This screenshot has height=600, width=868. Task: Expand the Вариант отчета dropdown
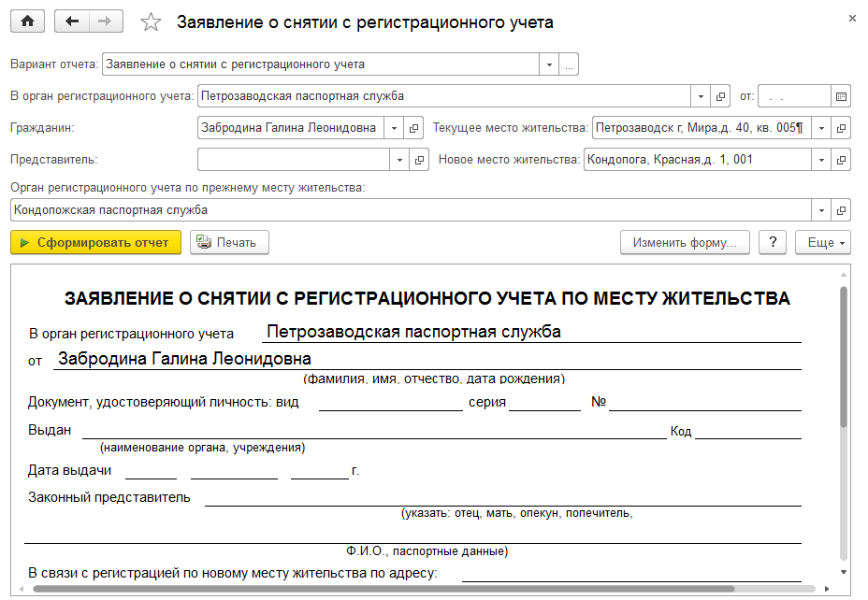tap(549, 64)
